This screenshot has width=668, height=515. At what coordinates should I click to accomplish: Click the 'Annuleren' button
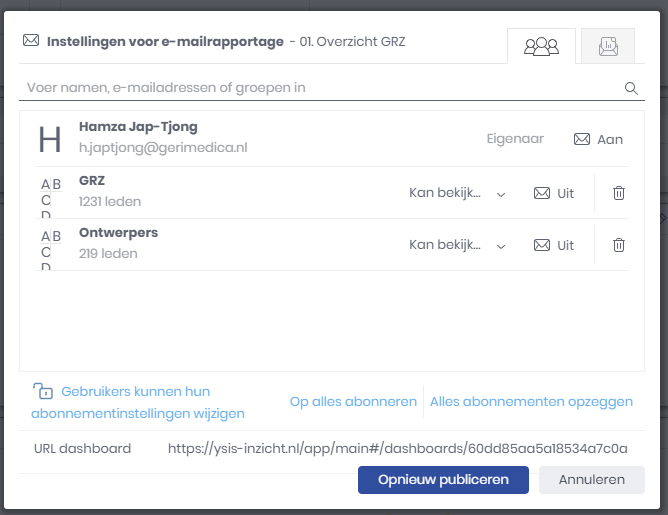tap(591, 480)
